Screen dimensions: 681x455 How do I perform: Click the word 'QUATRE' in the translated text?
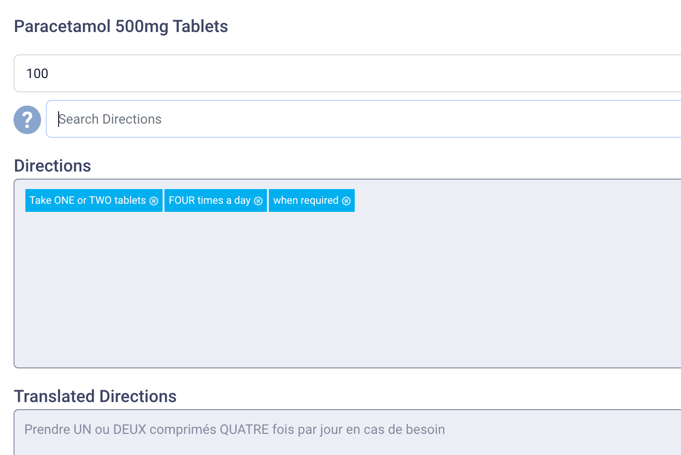(242, 430)
